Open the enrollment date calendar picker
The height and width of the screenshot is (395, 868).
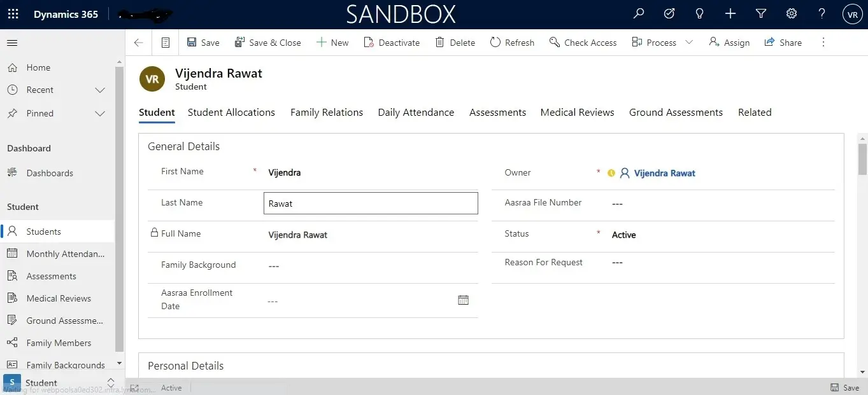(464, 300)
